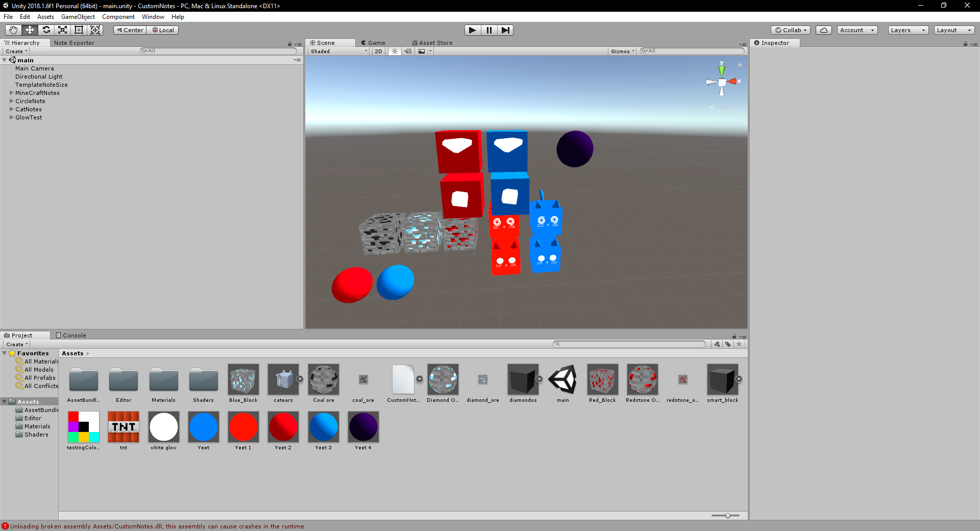Screen dimensions: 980x531
Task: Open the Layout dropdown
Action: tap(953, 30)
